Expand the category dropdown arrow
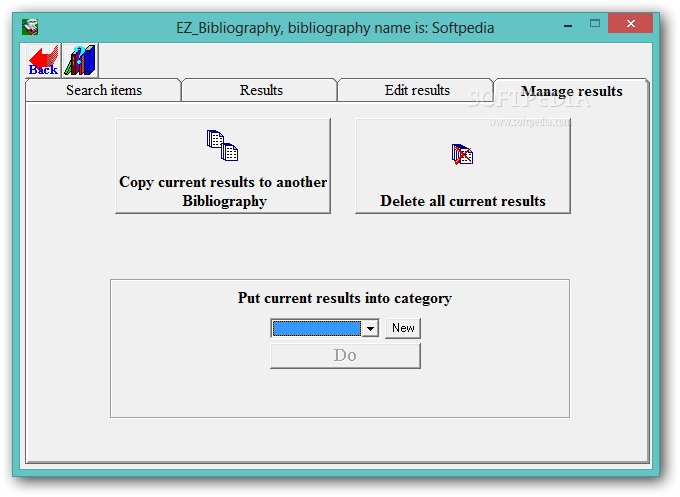 370,328
